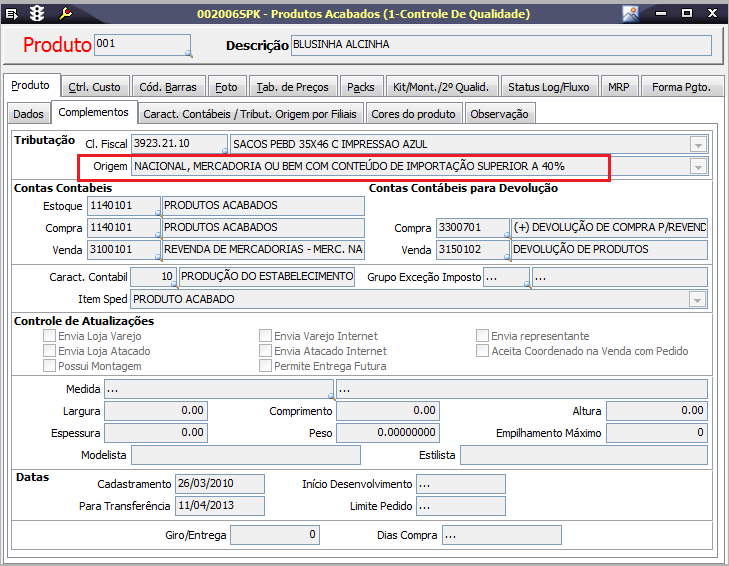Viewport: 729px width, 566px height.
Task: Click Cl. Fiscal code 3923.21.10 field
Action: click(x=179, y=144)
